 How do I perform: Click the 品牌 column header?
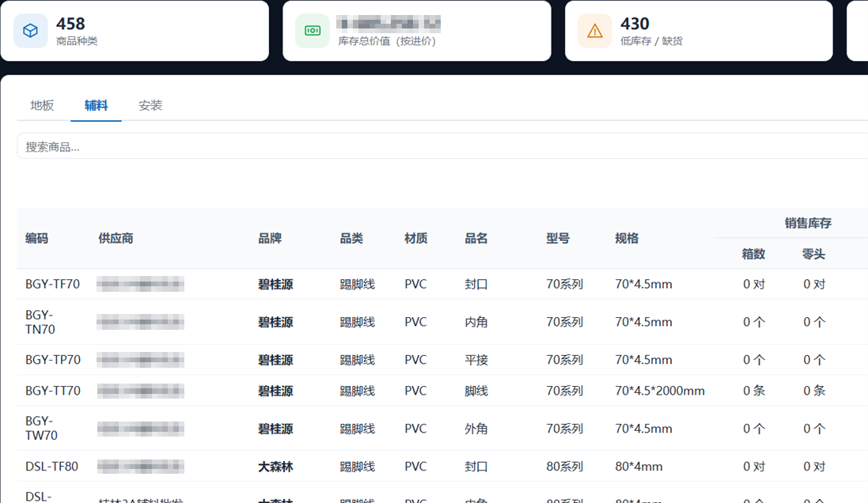tap(270, 239)
